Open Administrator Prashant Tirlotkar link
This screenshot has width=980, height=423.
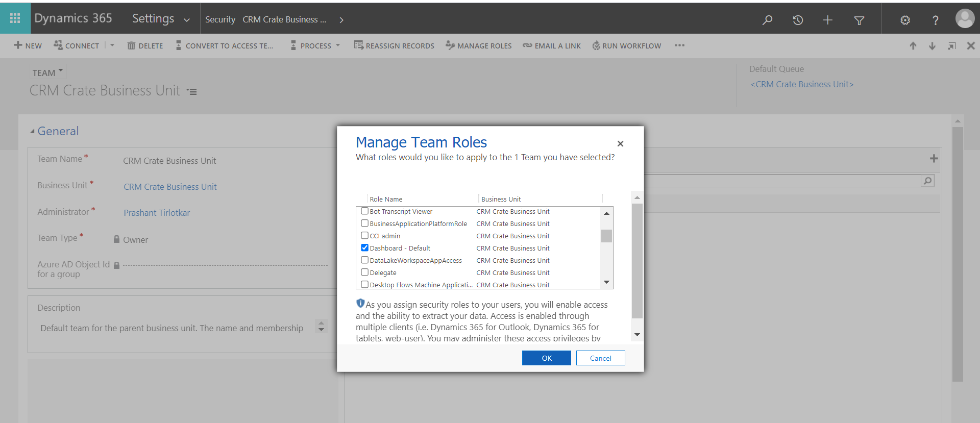[157, 213]
